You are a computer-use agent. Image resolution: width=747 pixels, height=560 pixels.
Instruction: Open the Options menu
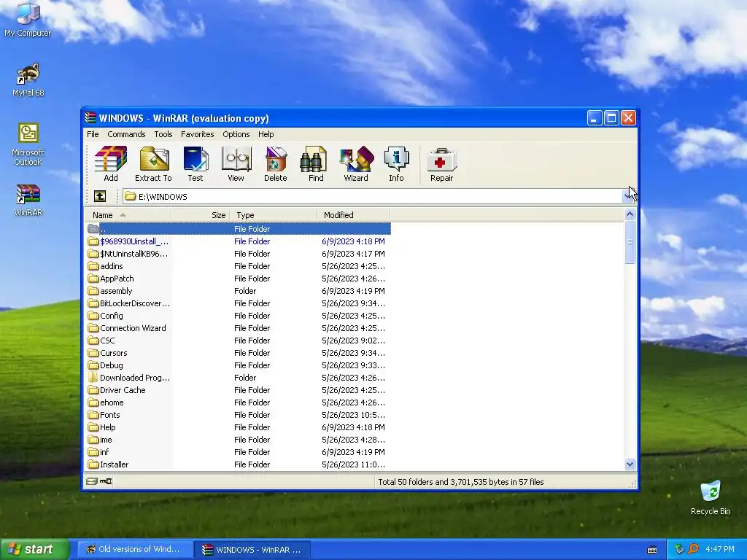[236, 134]
